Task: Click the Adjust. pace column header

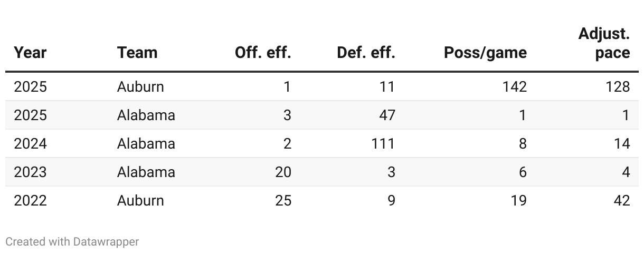Action: [604, 43]
